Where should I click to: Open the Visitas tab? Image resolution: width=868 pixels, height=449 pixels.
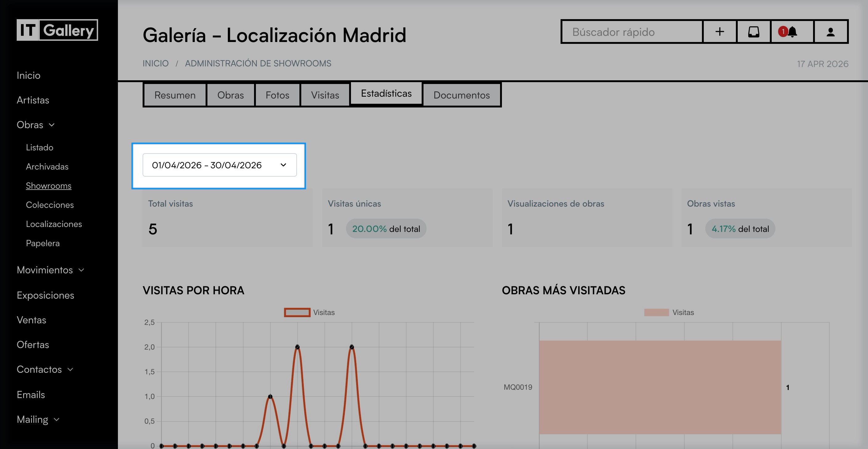(x=325, y=95)
